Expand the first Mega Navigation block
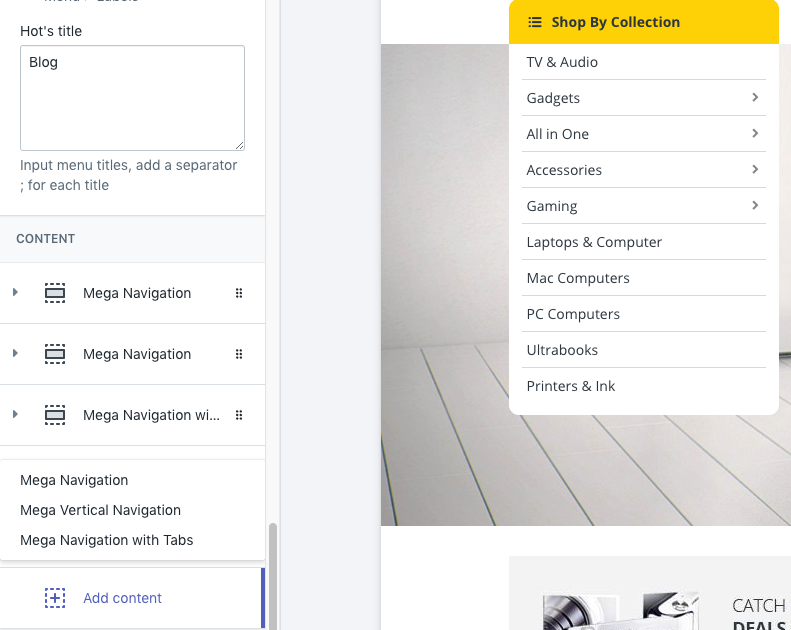Image resolution: width=791 pixels, height=630 pixels. pyautogui.click(x=15, y=292)
